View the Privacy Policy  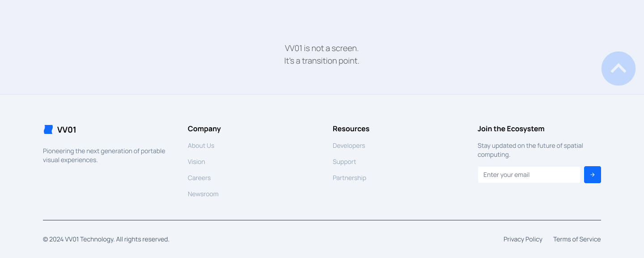tap(523, 239)
